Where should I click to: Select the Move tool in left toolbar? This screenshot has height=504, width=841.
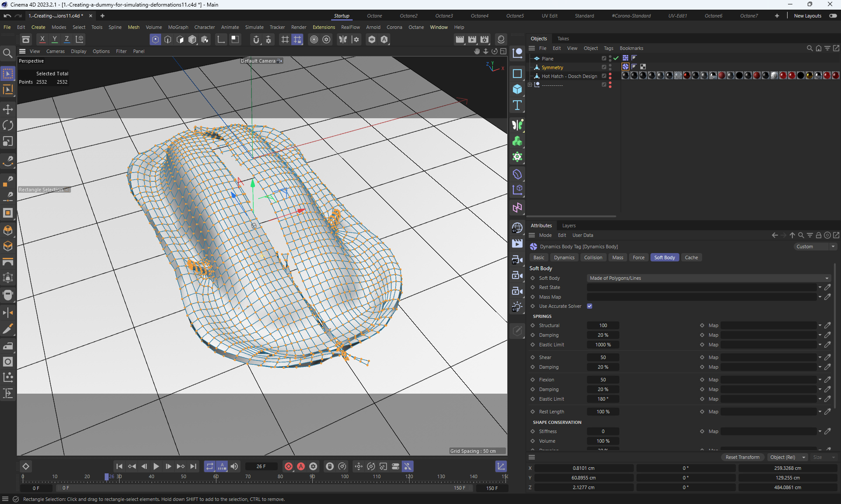[x=8, y=109]
